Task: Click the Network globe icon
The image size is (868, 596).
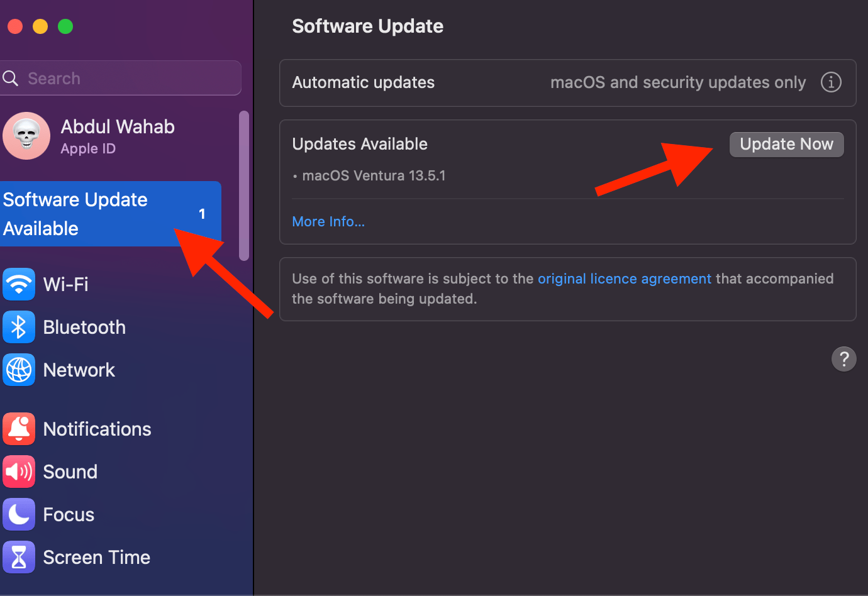Action: point(19,370)
